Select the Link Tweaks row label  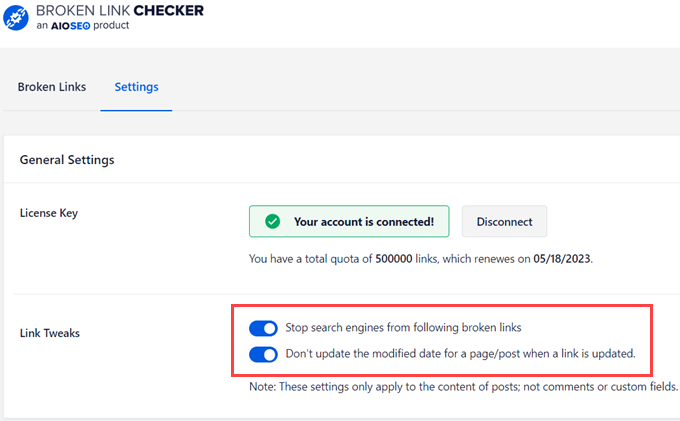point(50,333)
